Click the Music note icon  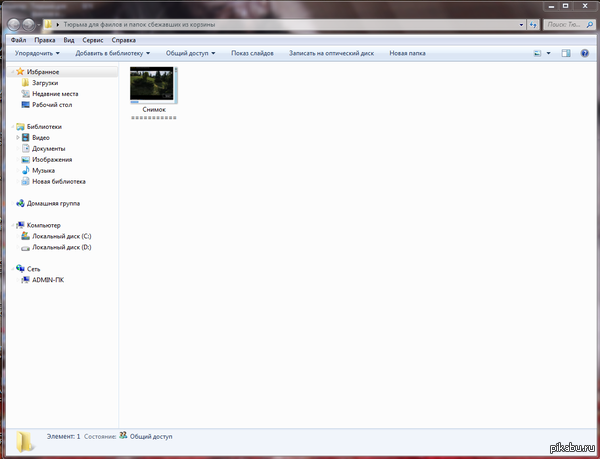(x=26, y=170)
